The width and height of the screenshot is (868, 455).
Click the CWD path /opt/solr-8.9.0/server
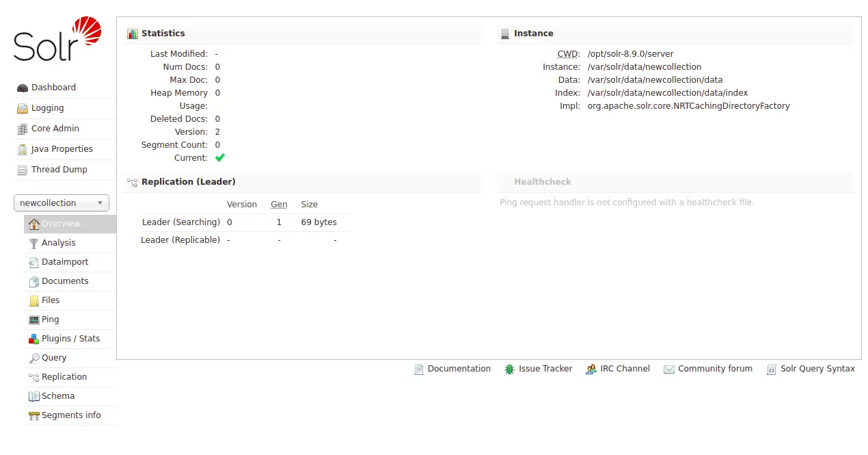point(631,54)
